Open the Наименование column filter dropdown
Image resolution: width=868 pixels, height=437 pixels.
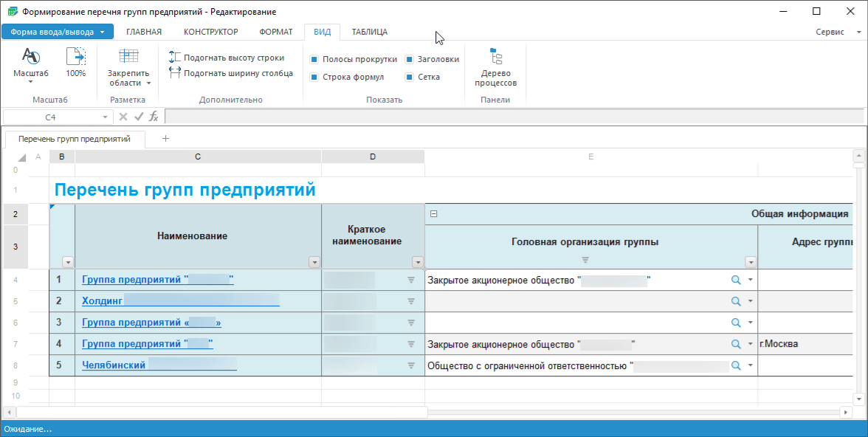tap(314, 263)
